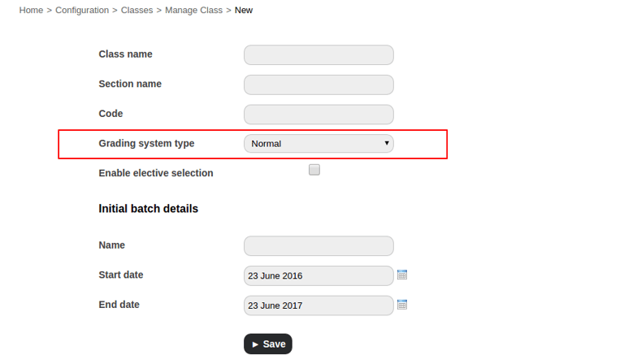Image resolution: width=624 pixels, height=364 pixels.
Task: Click the Start date text field
Action: pyautogui.click(x=318, y=276)
